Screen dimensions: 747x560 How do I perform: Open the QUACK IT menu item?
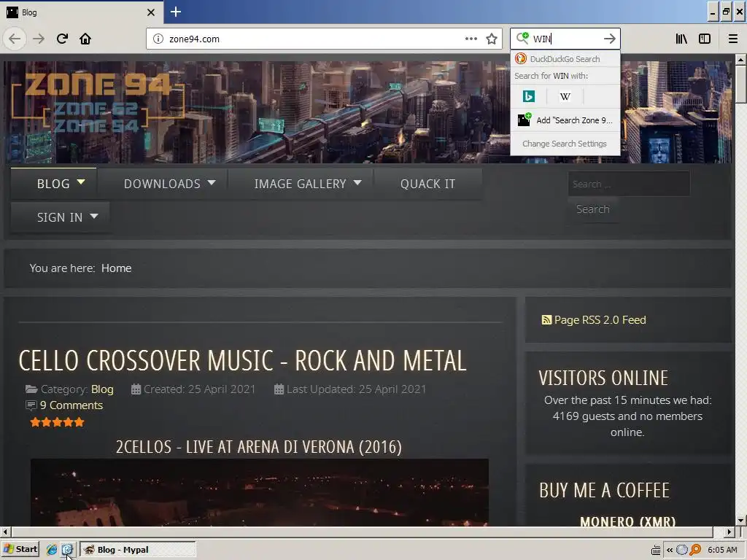click(427, 184)
